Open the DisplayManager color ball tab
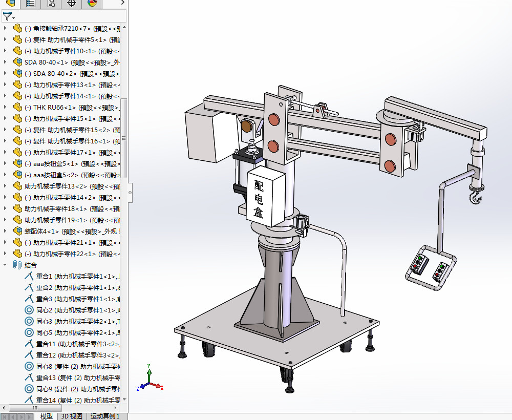This screenshot has height=420, width=512. tap(92, 3)
